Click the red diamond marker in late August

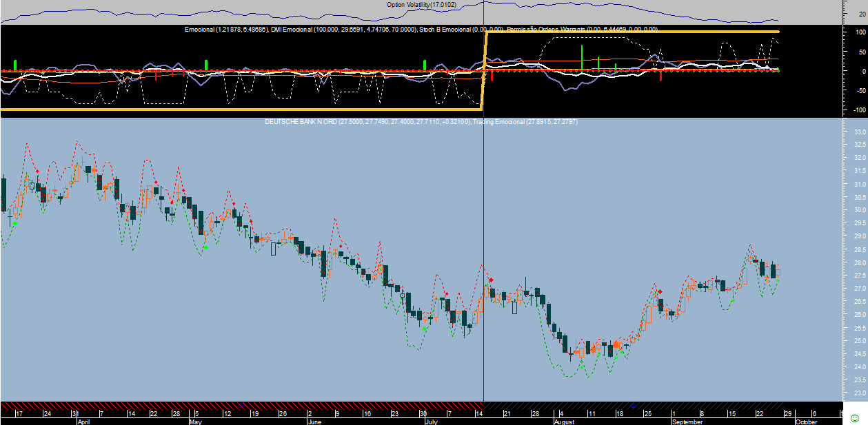tap(660, 292)
